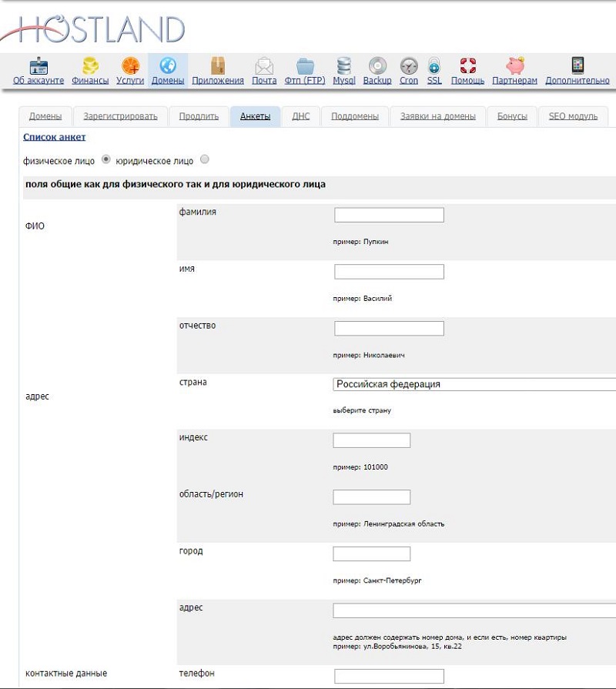The image size is (616, 689).
Task: Click the контактные данные label
Action: 66,673
